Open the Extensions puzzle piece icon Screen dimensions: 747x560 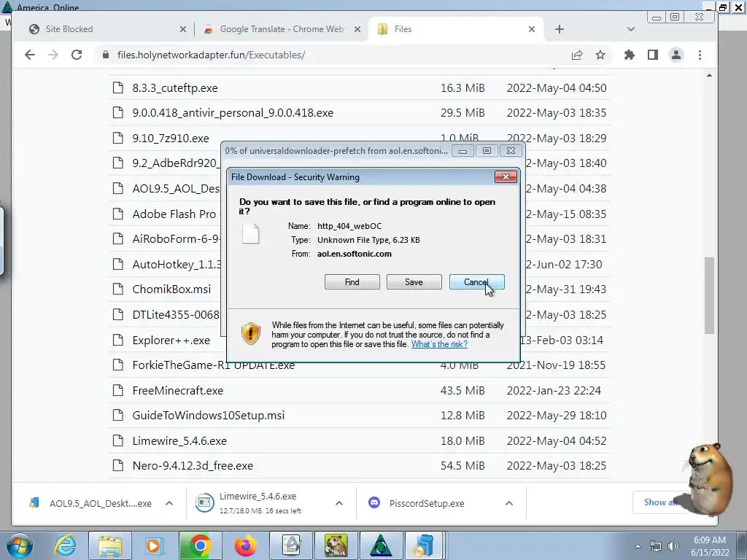(630, 55)
